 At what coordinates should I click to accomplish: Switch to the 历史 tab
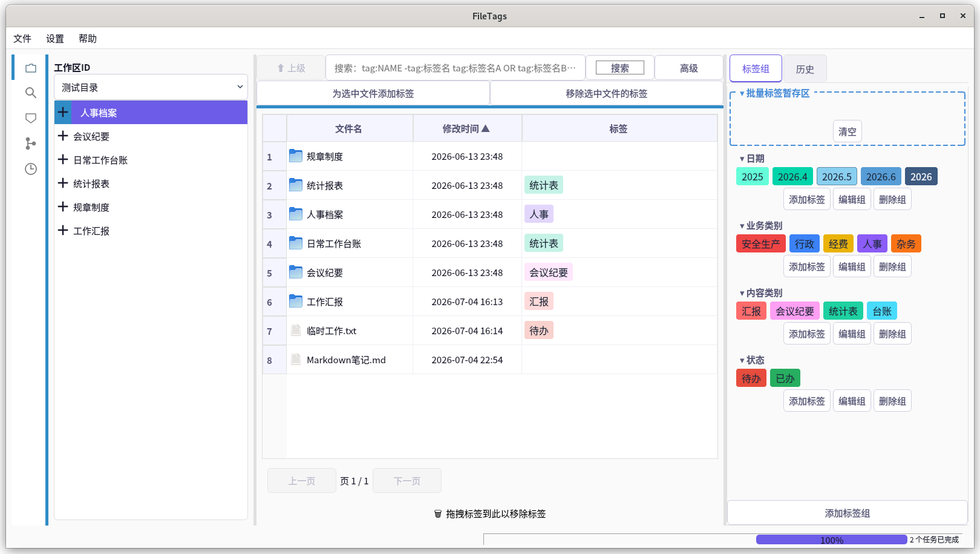click(805, 69)
